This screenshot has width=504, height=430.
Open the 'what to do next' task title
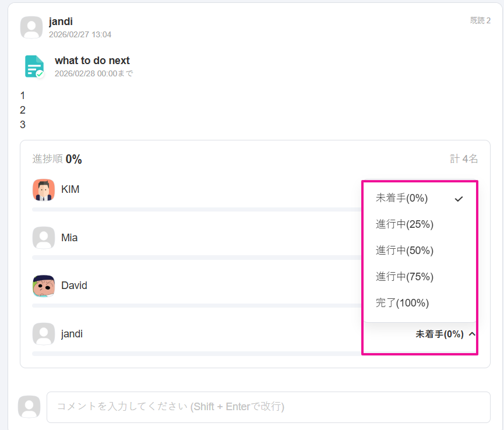coord(92,61)
